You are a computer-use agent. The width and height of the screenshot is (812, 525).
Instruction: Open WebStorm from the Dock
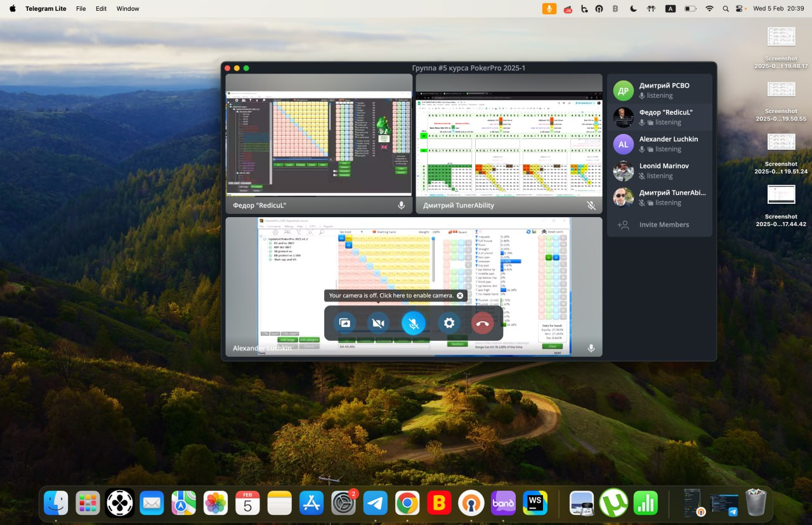click(x=535, y=503)
